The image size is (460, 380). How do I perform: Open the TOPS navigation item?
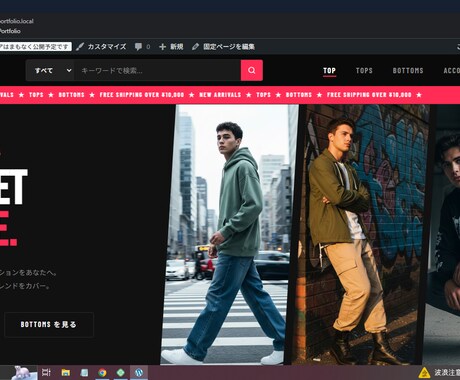[364, 71]
